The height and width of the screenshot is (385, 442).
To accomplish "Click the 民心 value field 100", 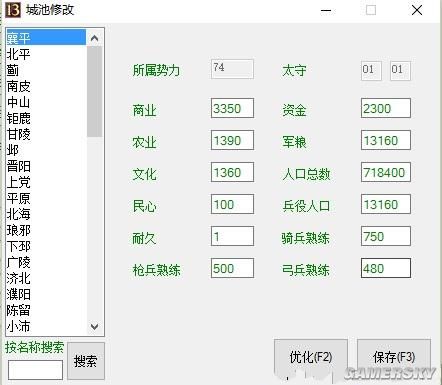I will tap(232, 204).
